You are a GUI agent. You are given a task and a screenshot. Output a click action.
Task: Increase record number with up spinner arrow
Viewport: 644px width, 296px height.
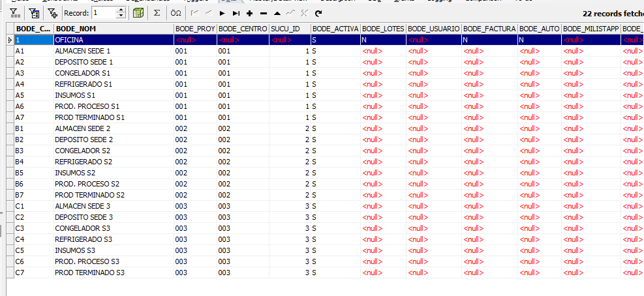(x=121, y=10)
